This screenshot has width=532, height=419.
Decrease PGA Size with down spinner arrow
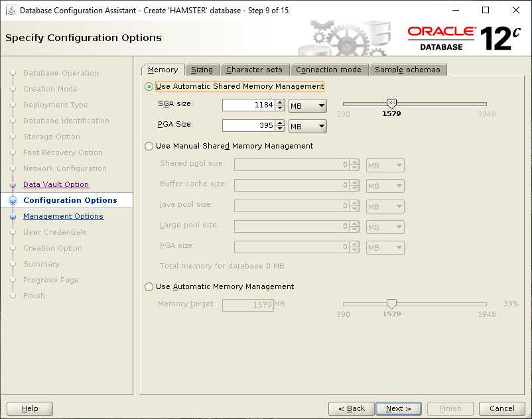(280, 129)
